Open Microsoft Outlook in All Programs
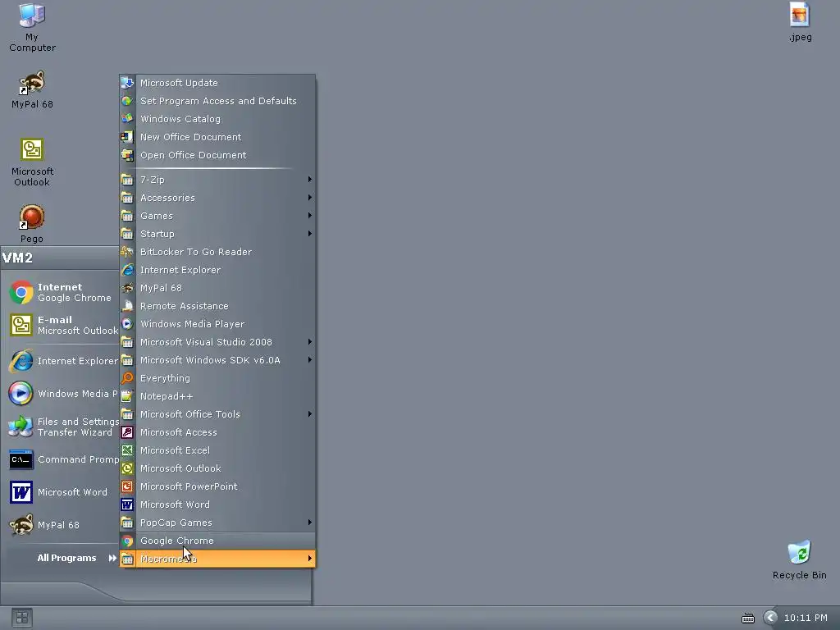This screenshot has height=630, width=840. point(217,468)
